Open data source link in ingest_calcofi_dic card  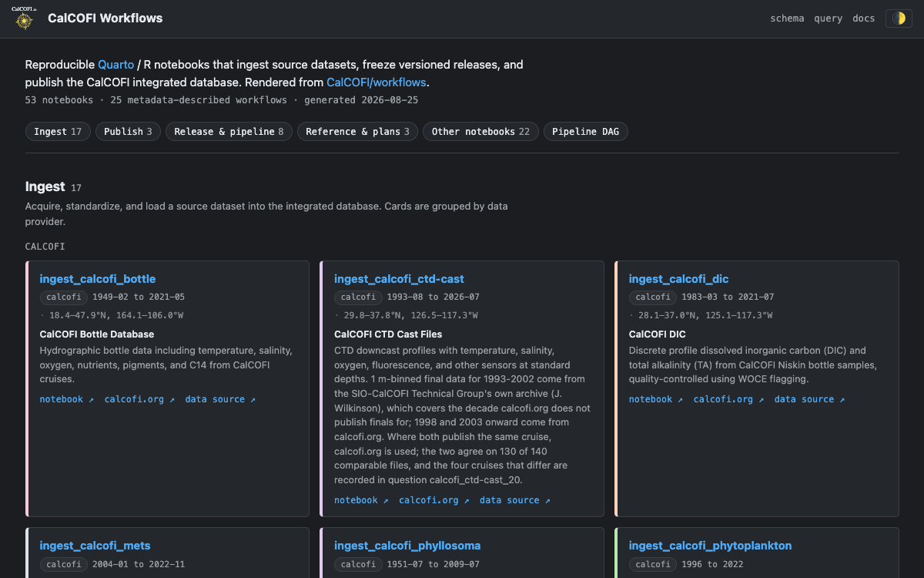tap(809, 399)
